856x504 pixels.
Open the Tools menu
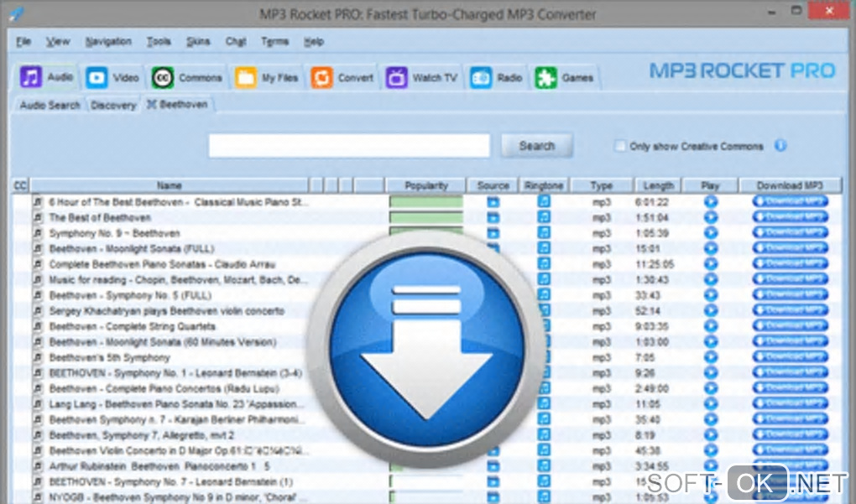coord(159,41)
